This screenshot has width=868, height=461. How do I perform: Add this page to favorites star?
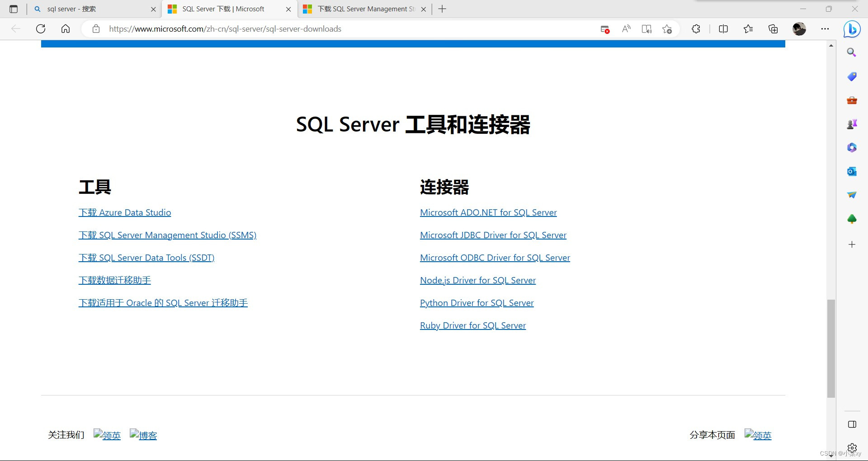coord(667,29)
